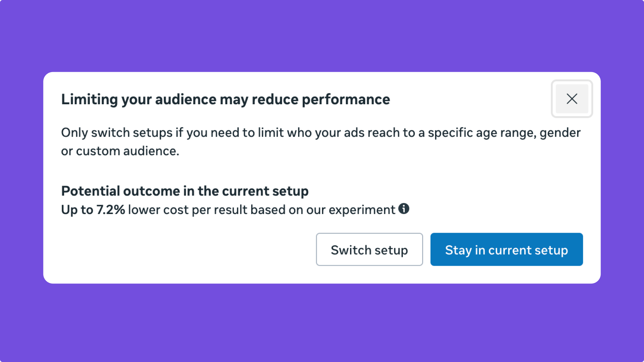Click the word 'gender' in the description
The width and height of the screenshot is (644, 362).
tap(560, 133)
